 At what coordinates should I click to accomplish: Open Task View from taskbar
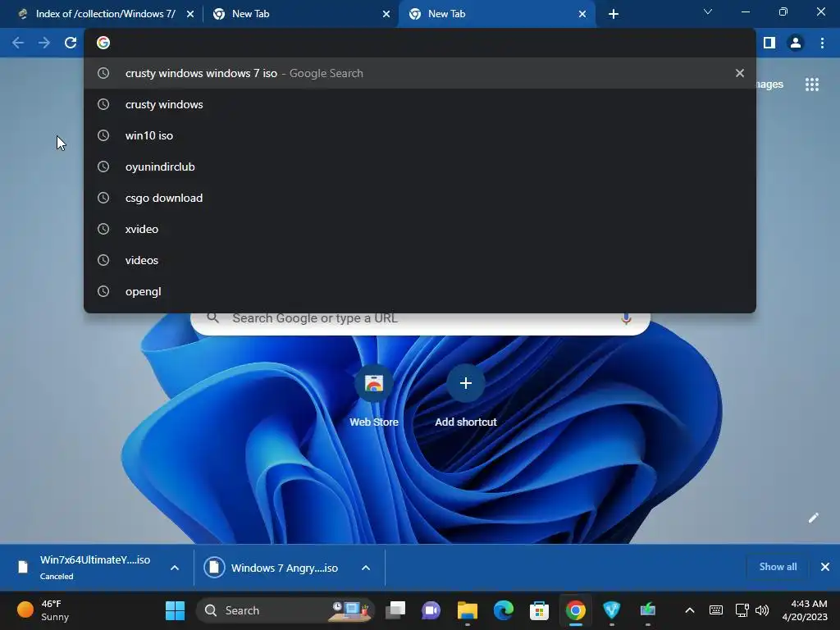[x=395, y=610]
